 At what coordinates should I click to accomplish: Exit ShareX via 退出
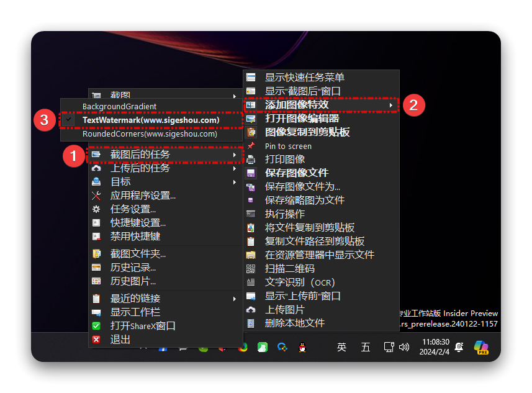121,338
